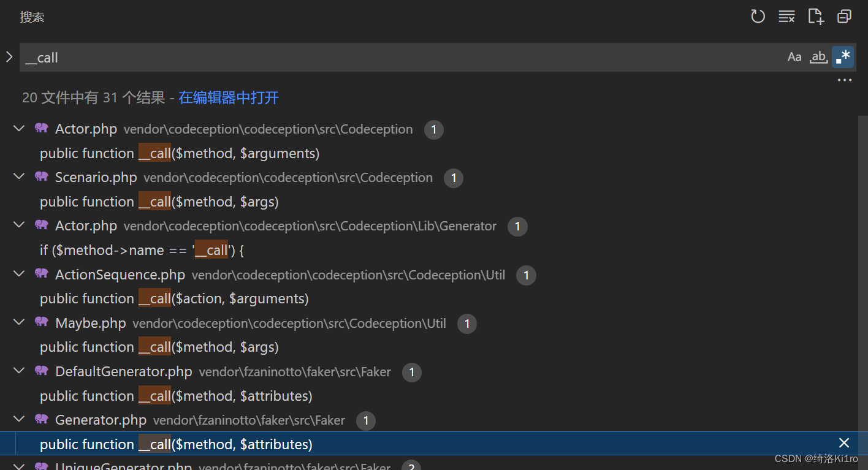The image size is (868, 470).
Task: Open results with the 在编辑器中打开 link
Action: (x=228, y=97)
